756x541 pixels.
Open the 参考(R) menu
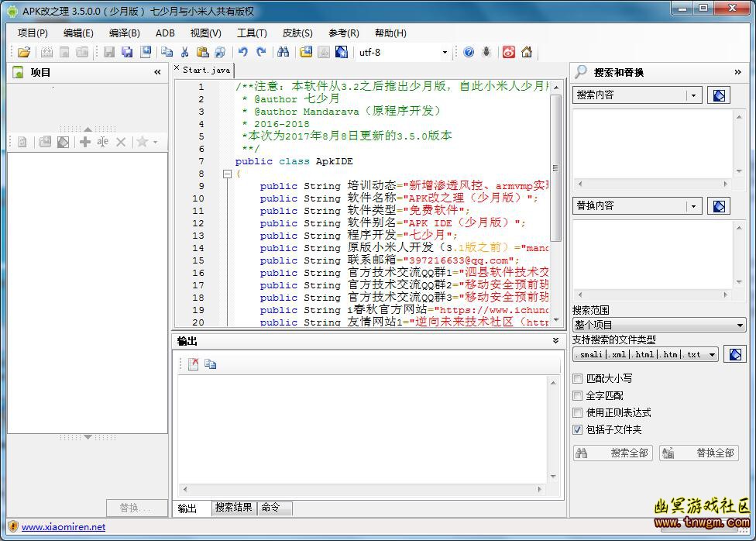tap(344, 33)
